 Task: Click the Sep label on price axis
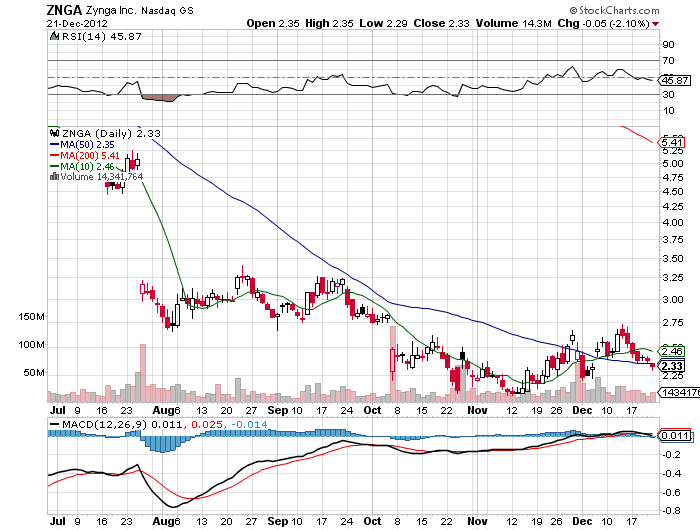278,410
